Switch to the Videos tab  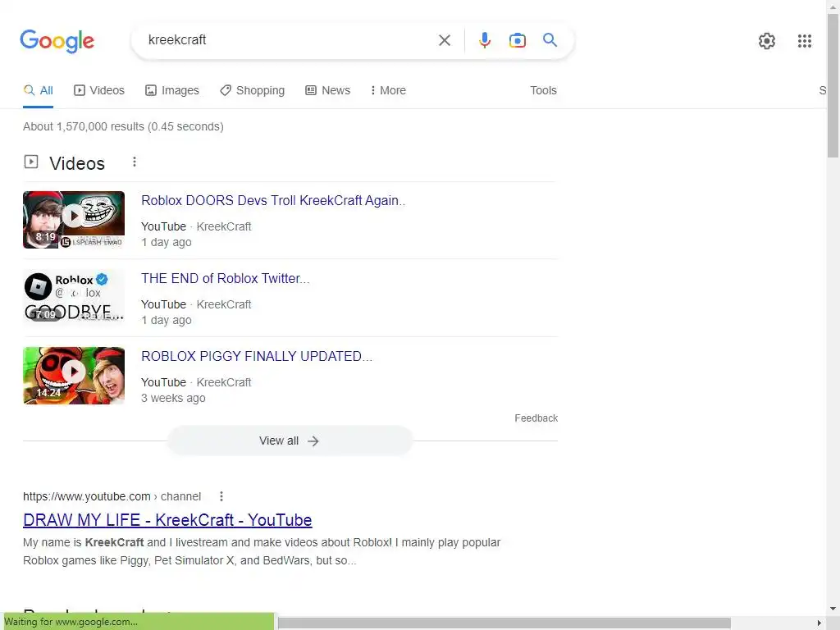[x=99, y=90]
